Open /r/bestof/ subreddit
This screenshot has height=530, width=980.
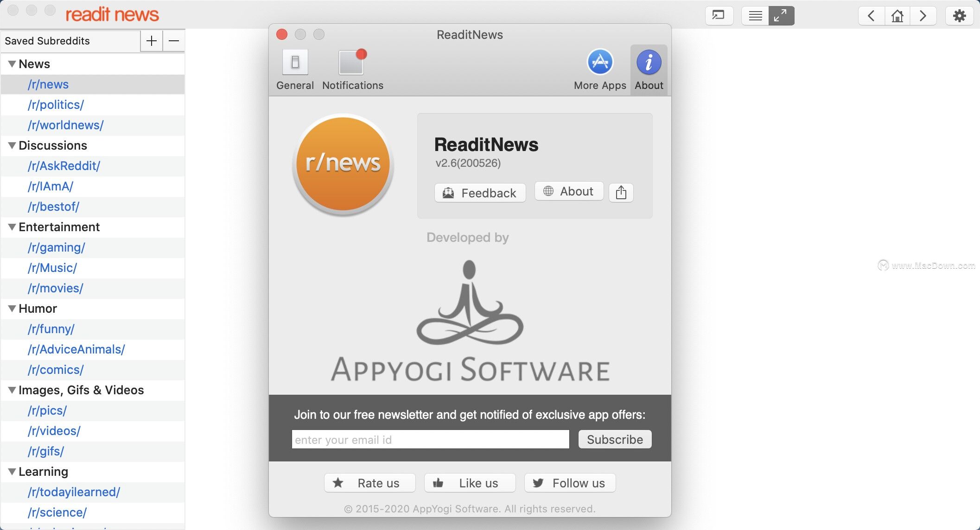[x=93, y=207]
